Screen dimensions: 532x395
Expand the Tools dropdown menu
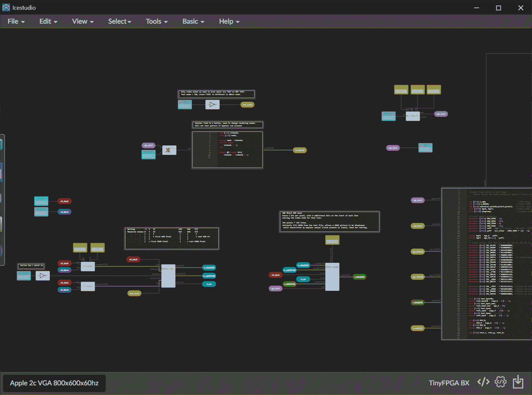pos(157,21)
